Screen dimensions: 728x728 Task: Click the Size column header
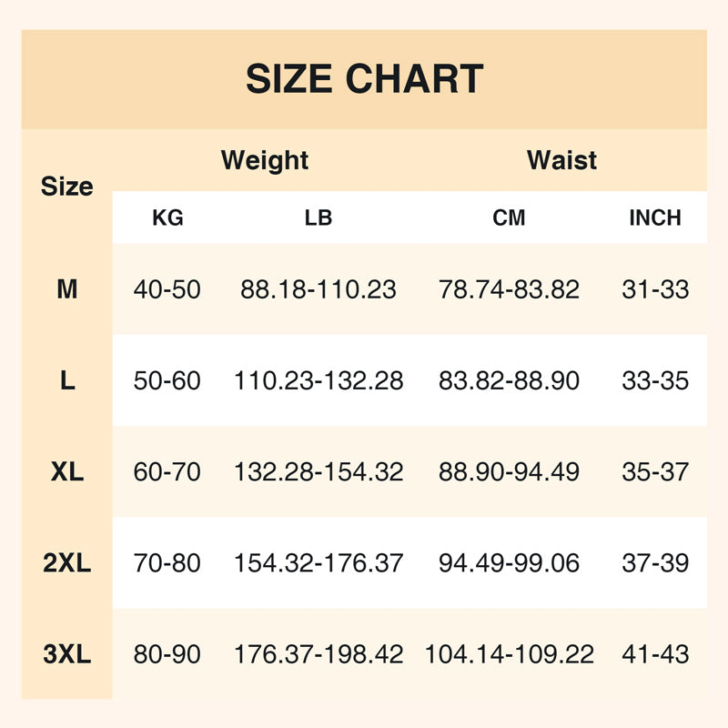coord(67,187)
